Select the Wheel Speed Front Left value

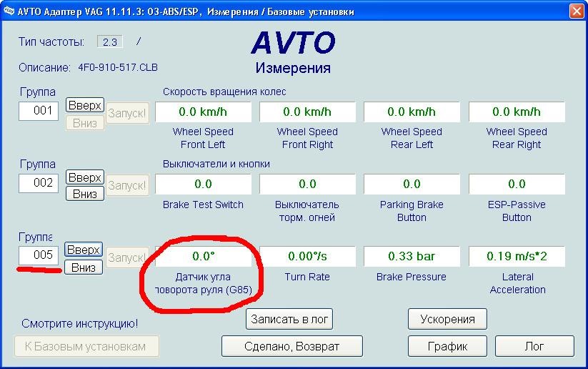pyautogui.click(x=203, y=112)
